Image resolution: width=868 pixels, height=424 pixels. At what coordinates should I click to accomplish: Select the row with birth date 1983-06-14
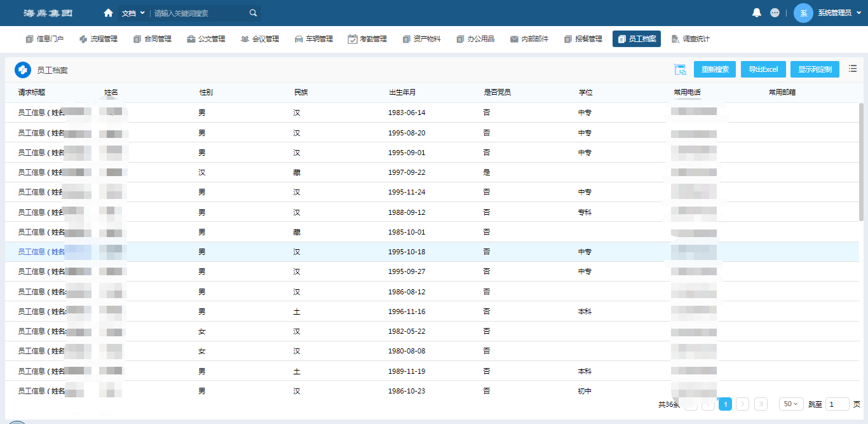(x=432, y=113)
